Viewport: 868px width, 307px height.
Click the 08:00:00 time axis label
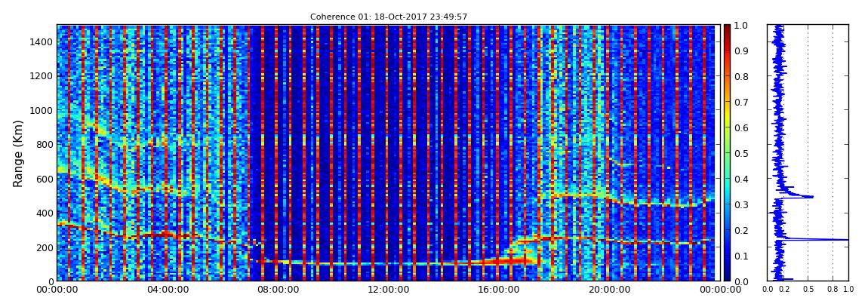pyautogui.click(x=276, y=290)
